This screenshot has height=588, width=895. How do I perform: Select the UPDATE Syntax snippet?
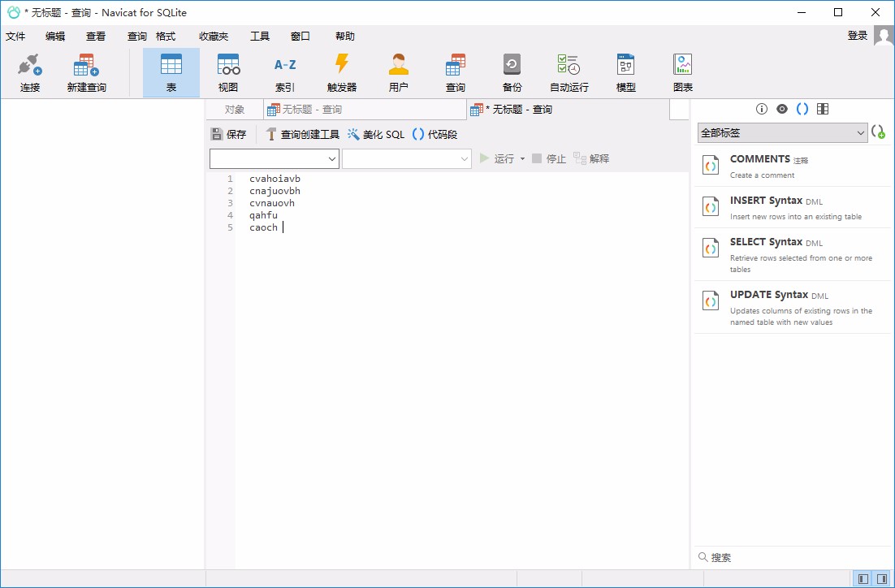[x=792, y=307]
